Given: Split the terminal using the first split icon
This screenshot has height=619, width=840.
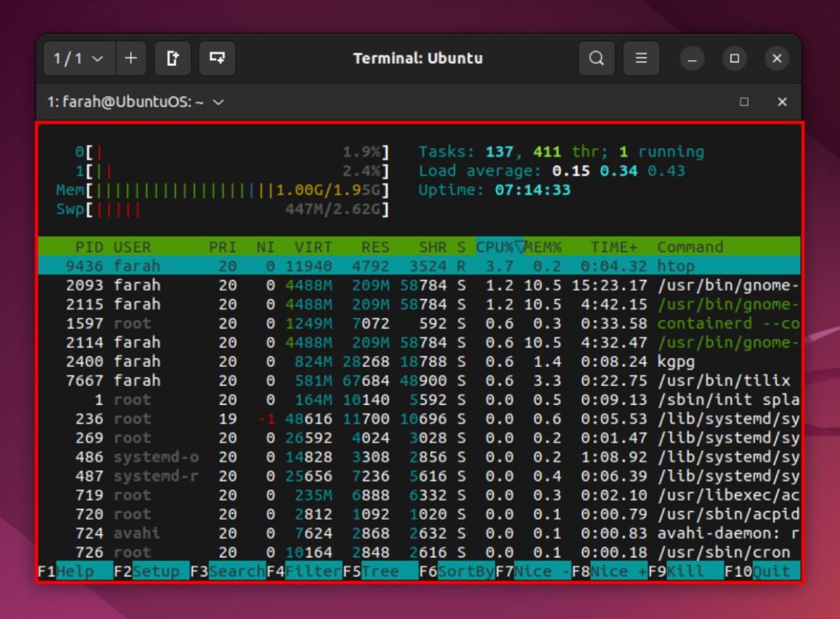Looking at the screenshot, I should coord(173,59).
